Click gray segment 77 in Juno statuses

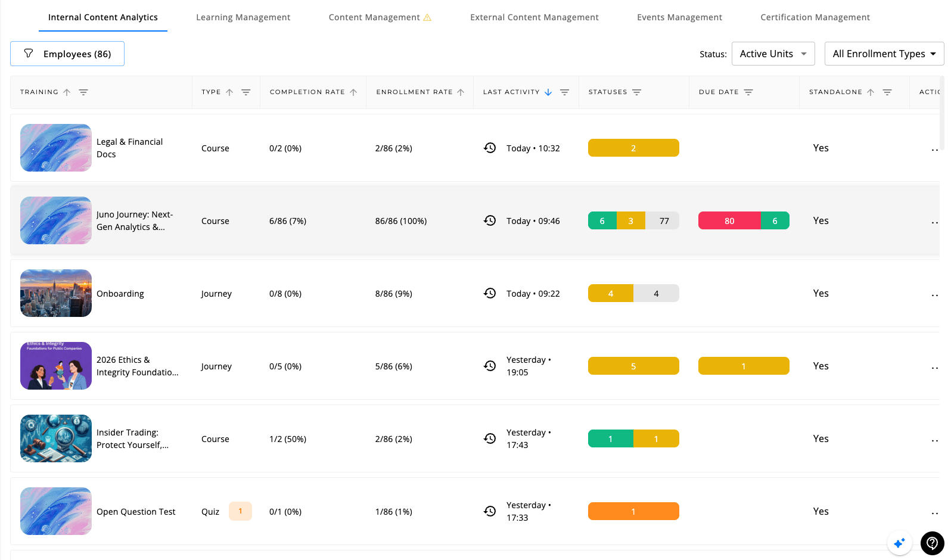(663, 220)
